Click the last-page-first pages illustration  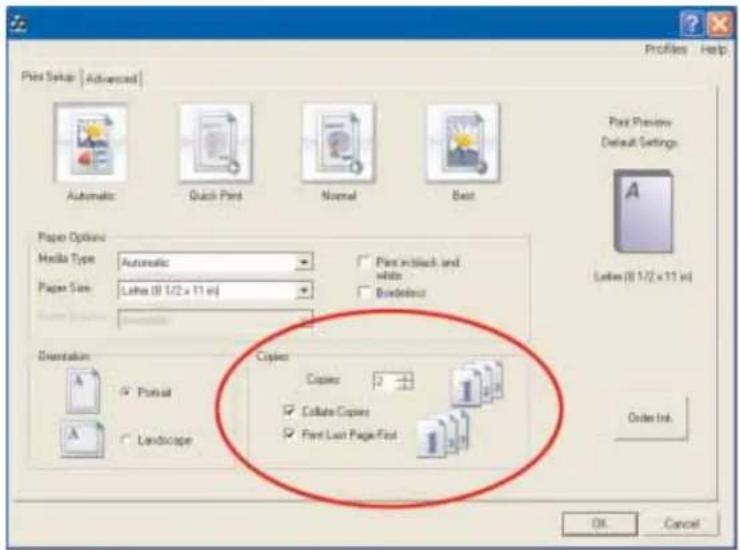(x=444, y=433)
